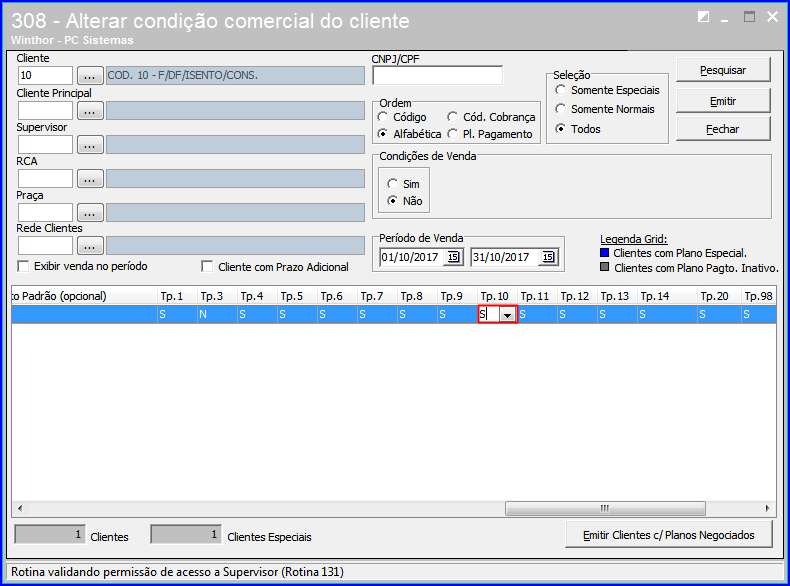Viewport: 790px width, 586px height.
Task: Click the Tp.98 column header
Action: 759,296
